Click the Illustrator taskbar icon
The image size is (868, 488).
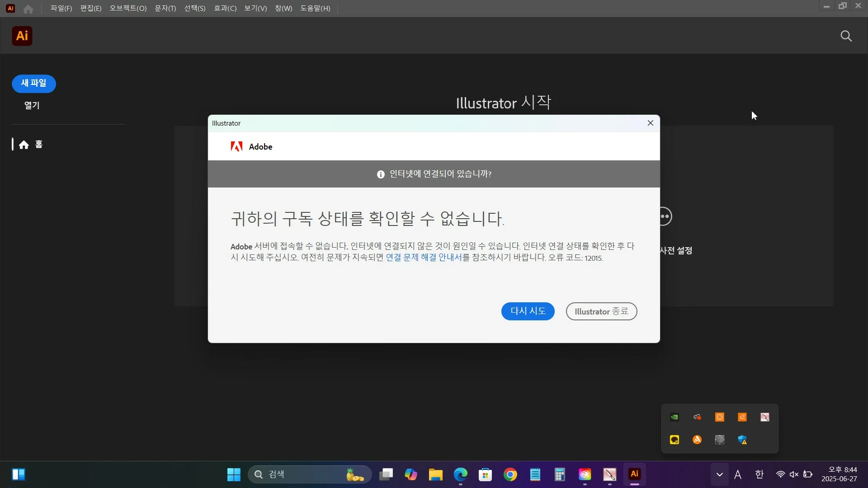[x=634, y=474]
